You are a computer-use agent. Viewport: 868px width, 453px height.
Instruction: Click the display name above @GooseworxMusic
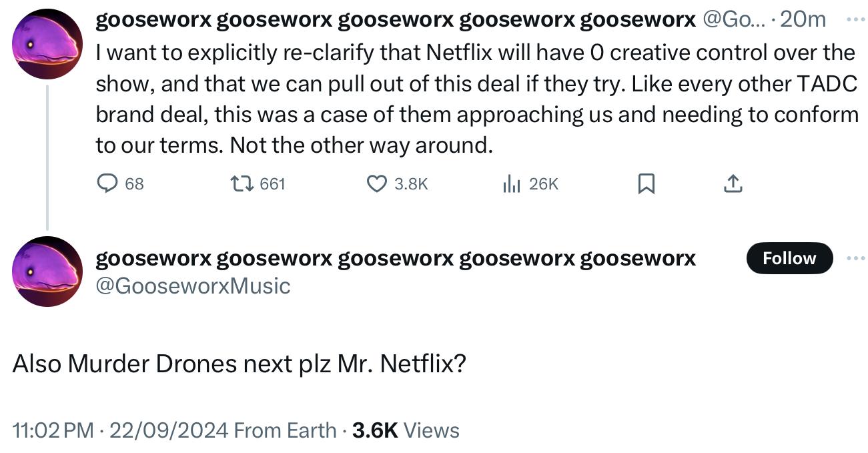396,258
